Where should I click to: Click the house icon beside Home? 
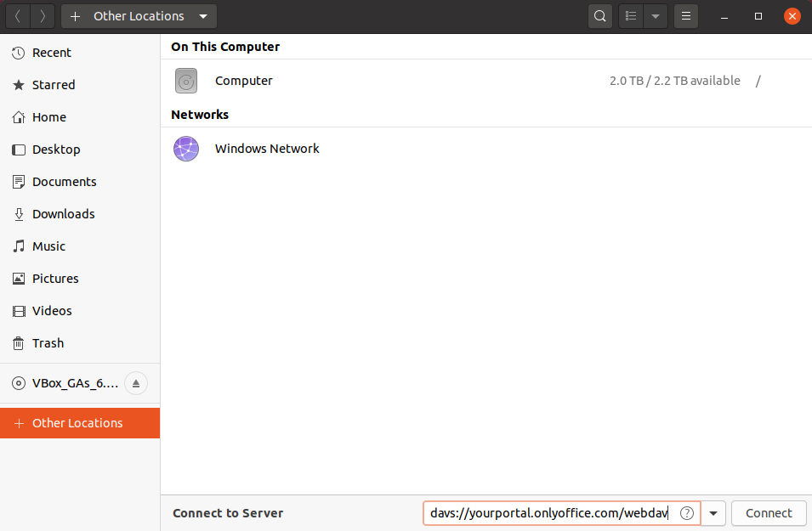coord(18,117)
